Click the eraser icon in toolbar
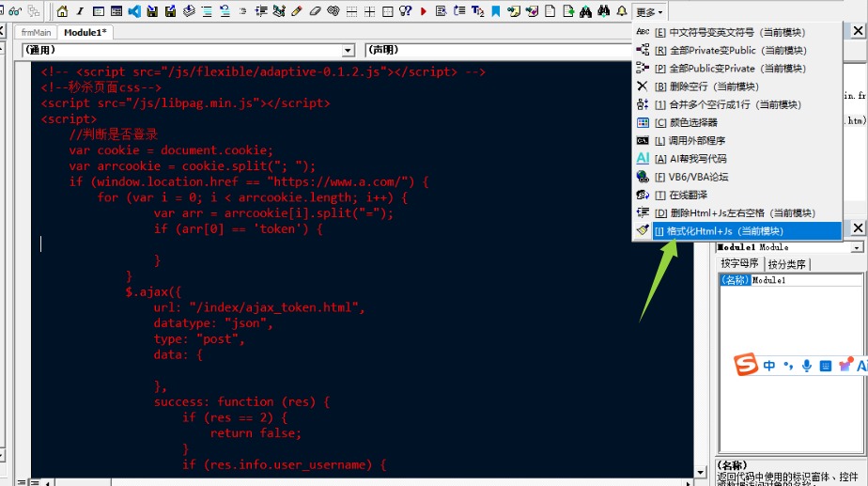The height and width of the screenshot is (486, 868). pyautogui.click(x=315, y=11)
